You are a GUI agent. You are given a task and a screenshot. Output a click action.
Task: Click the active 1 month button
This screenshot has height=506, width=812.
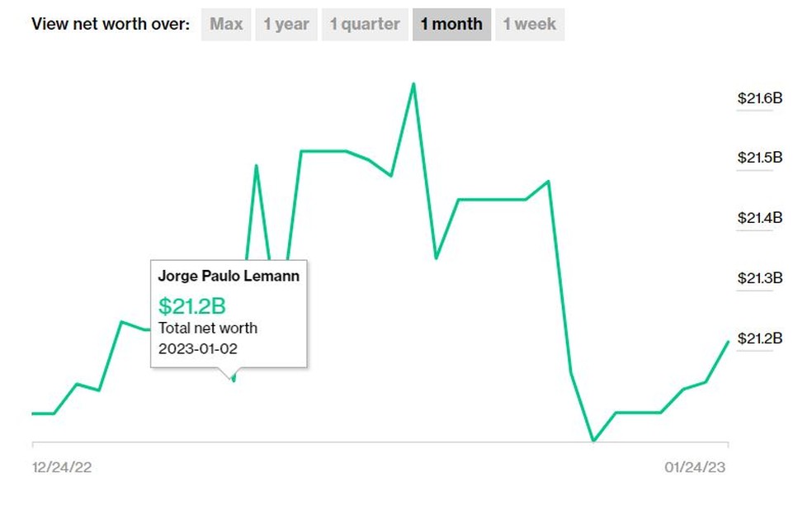(451, 25)
